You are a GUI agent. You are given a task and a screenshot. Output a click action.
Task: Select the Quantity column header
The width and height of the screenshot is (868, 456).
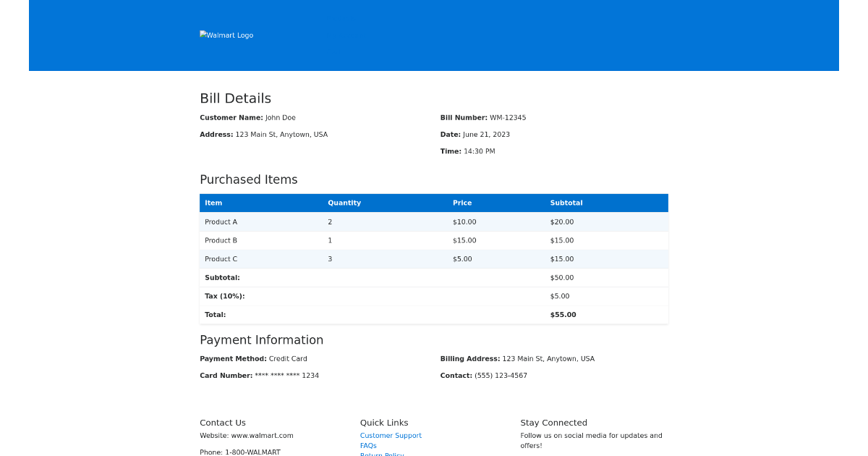(344, 203)
